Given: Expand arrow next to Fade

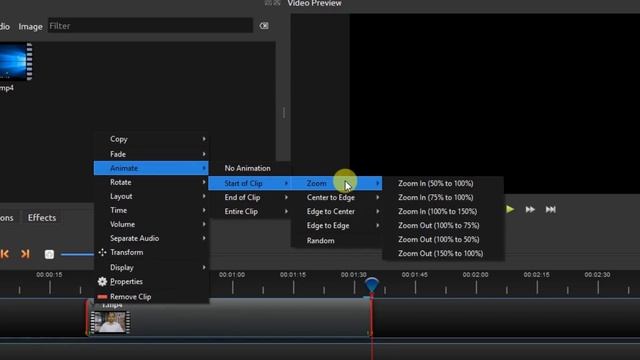Looking at the screenshot, I should point(204,154).
